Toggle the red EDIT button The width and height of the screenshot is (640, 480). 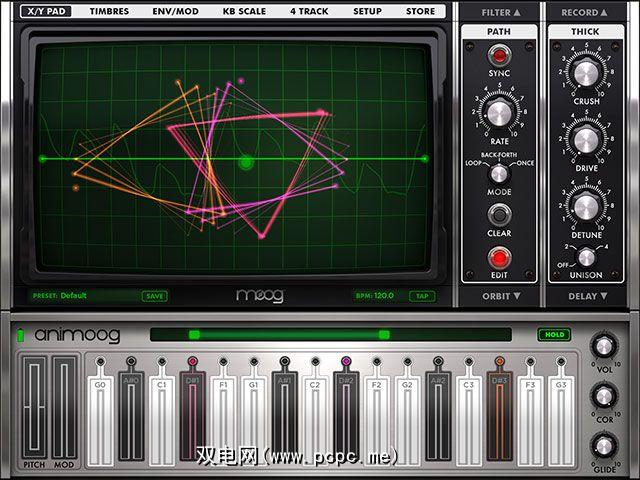(x=499, y=258)
